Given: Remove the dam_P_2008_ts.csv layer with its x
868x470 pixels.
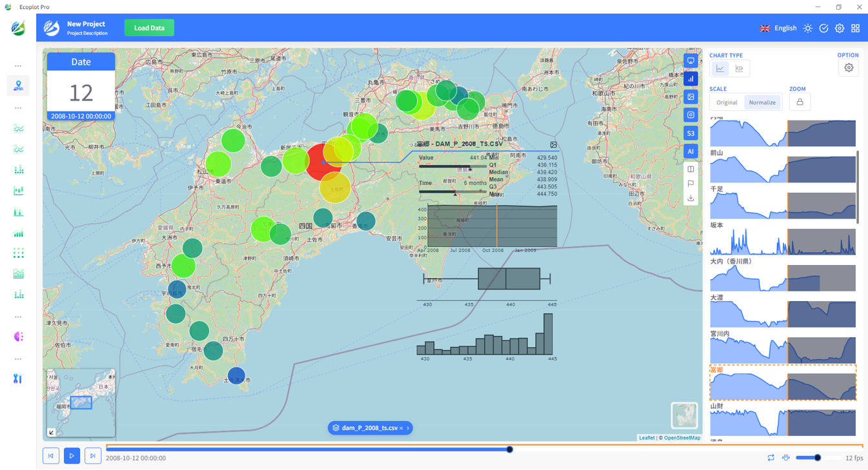Looking at the screenshot, I should [401, 428].
